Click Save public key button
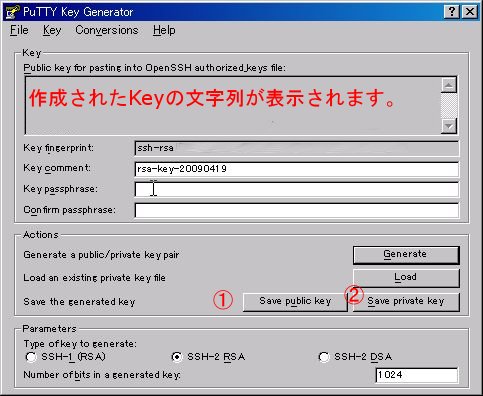 pyautogui.click(x=295, y=302)
